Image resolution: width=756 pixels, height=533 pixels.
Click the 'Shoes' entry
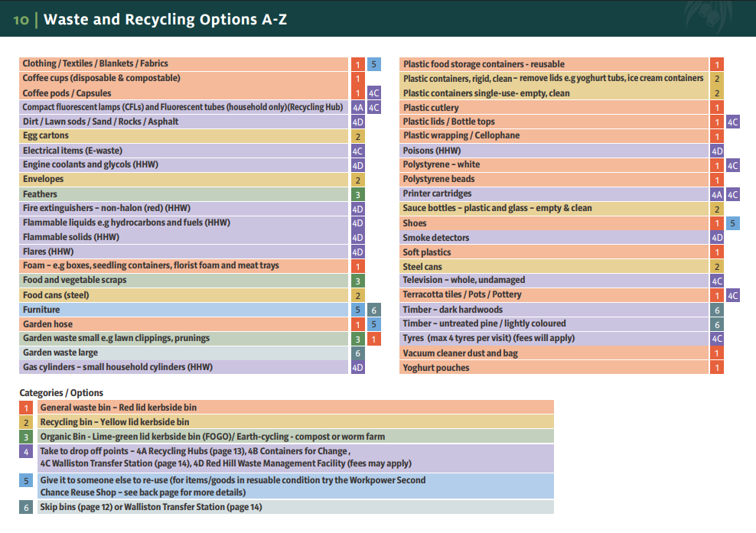[x=553, y=223]
